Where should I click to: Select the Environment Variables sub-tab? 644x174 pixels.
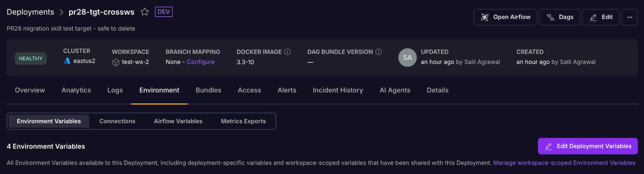coord(49,121)
